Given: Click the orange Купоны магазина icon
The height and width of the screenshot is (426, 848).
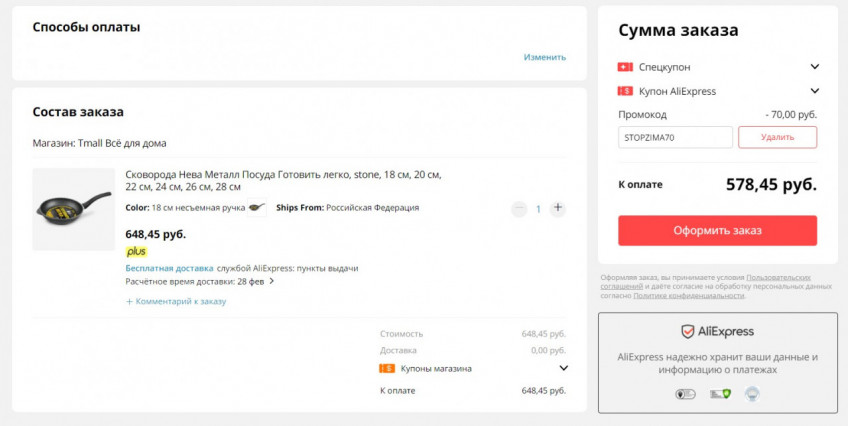Looking at the screenshot, I should pos(386,368).
